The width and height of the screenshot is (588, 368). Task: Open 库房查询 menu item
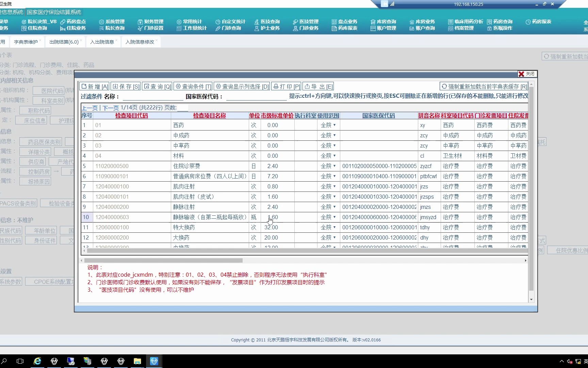383,21
